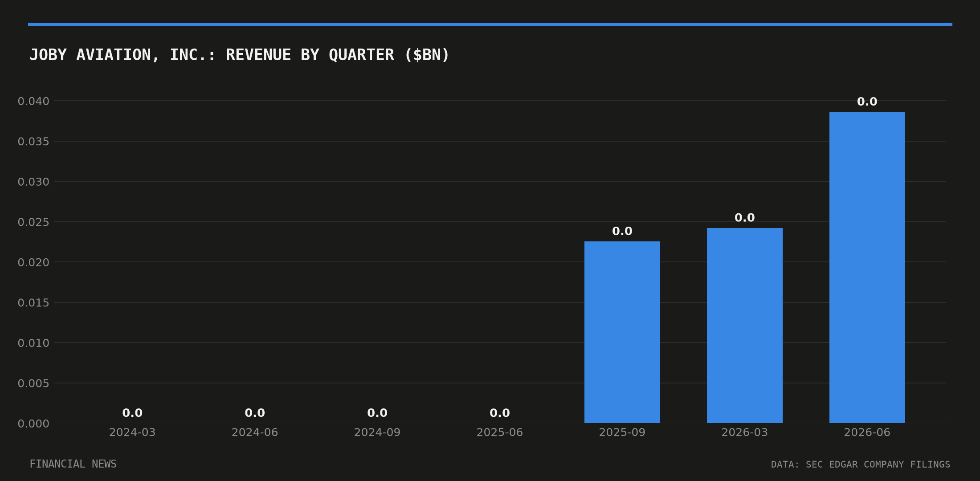Click the 0.025 y-axis tick label
The image size is (980, 481).
point(33,222)
